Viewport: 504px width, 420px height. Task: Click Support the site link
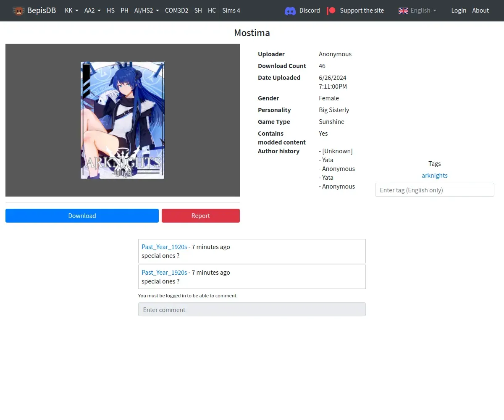[355, 10]
